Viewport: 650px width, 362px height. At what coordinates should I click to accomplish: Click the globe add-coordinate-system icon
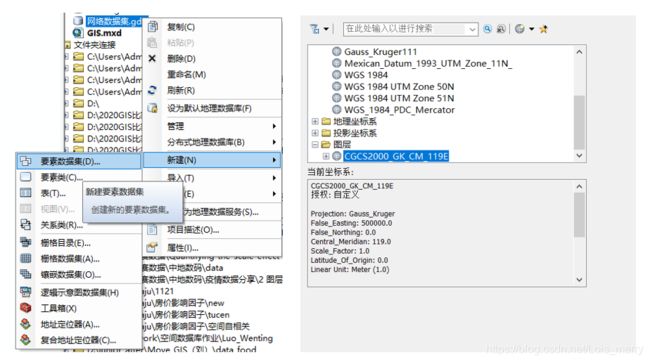[520, 29]
